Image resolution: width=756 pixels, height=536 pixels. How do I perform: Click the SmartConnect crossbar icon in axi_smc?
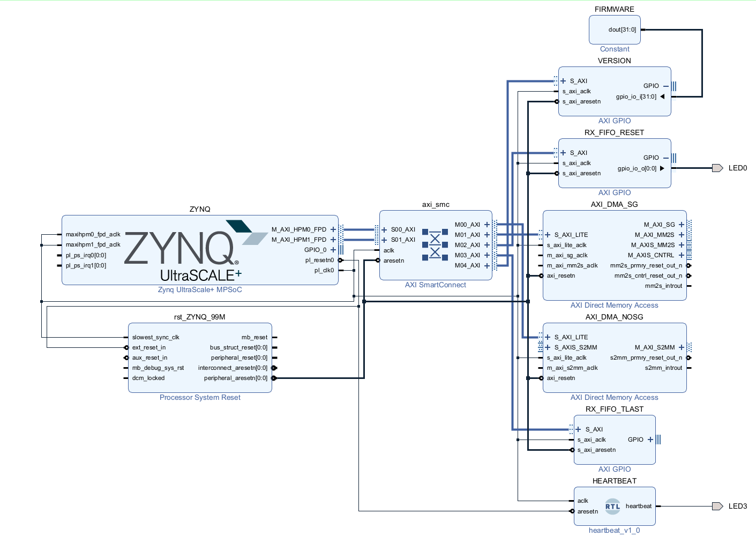pyautogui.click(x=435, y=245)
